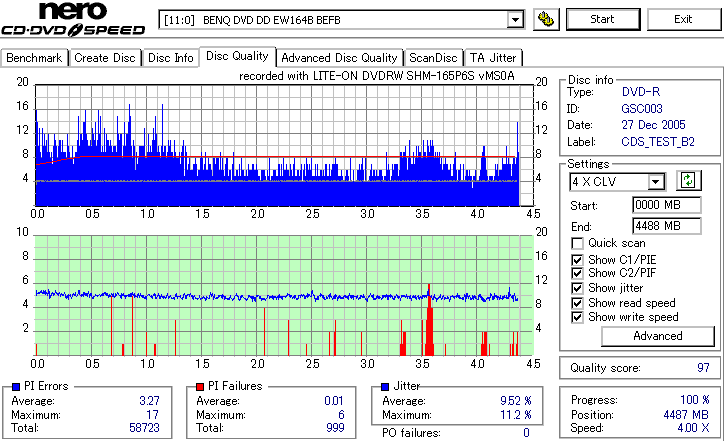This screenshot has width=724, height=441.
Task: Click Jitter maximum 11.2 %
Action: [x=516, y=415]
